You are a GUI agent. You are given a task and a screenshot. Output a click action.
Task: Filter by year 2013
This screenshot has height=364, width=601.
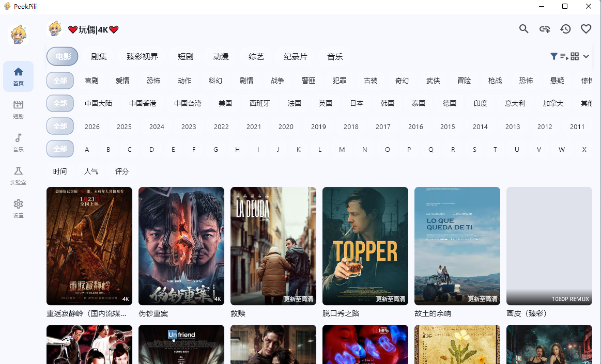[x=513, y=126]
